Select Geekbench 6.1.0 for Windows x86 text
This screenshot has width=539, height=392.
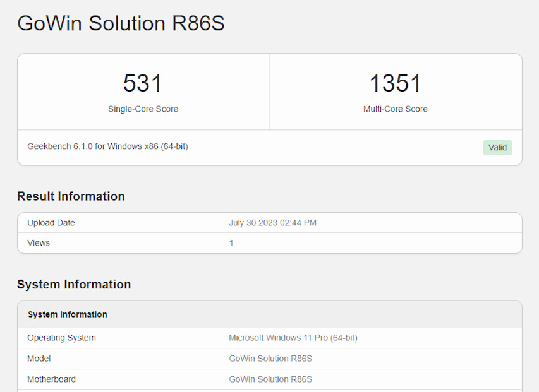pyautogui.click(x=107, y=146)
